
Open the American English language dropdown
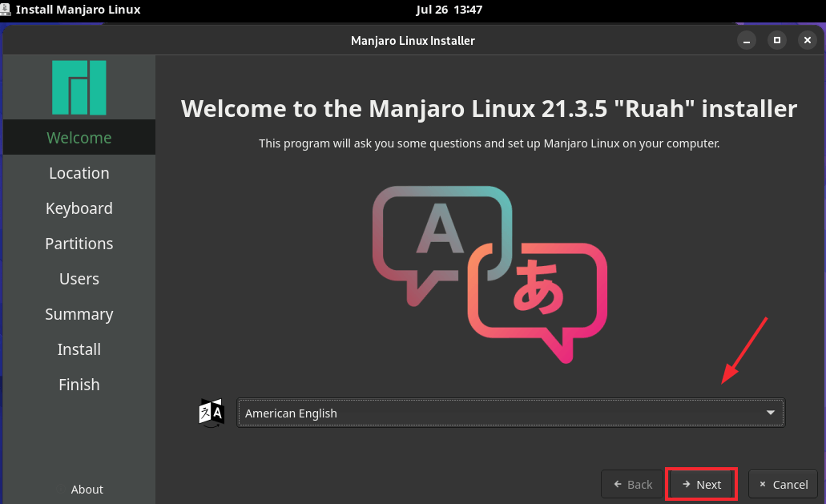[510, 413]
